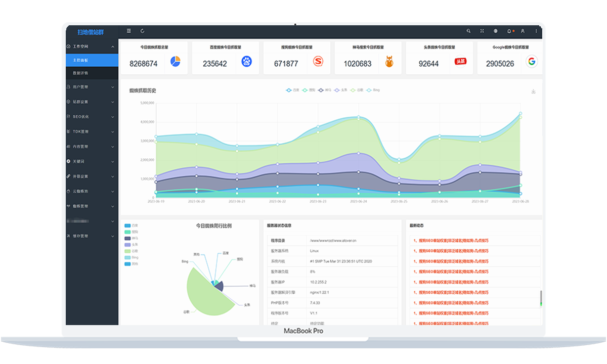The height and width of the screenshot is (364, 607).
Task: Toggle the 百度 series in line chart legend
Action: coord(292,90)
